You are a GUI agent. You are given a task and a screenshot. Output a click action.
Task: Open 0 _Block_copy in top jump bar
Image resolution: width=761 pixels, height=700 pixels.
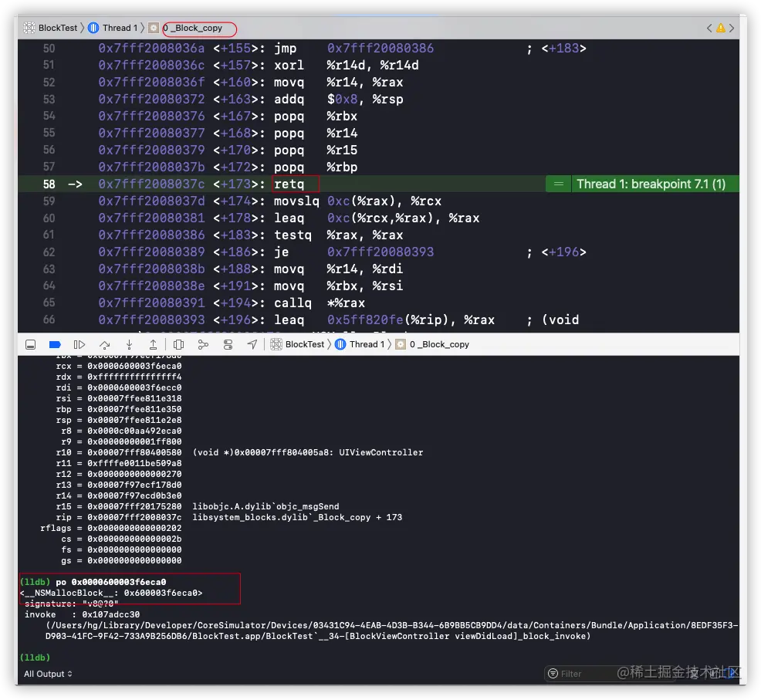point(193,28)
